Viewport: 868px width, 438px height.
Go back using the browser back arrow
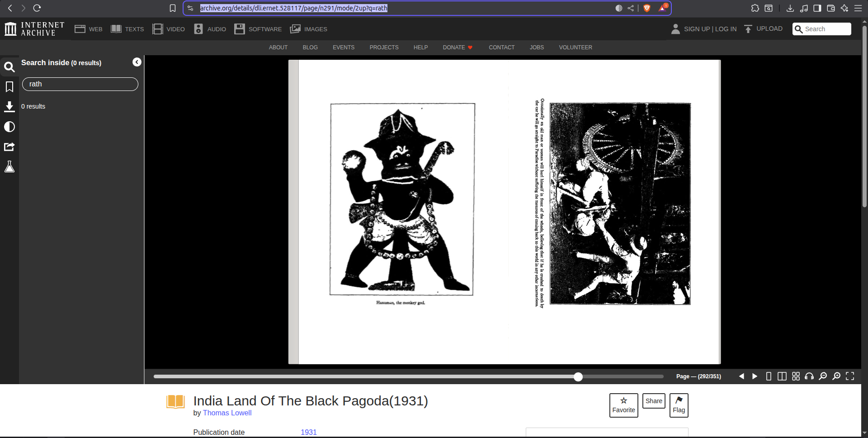[10, 8]
